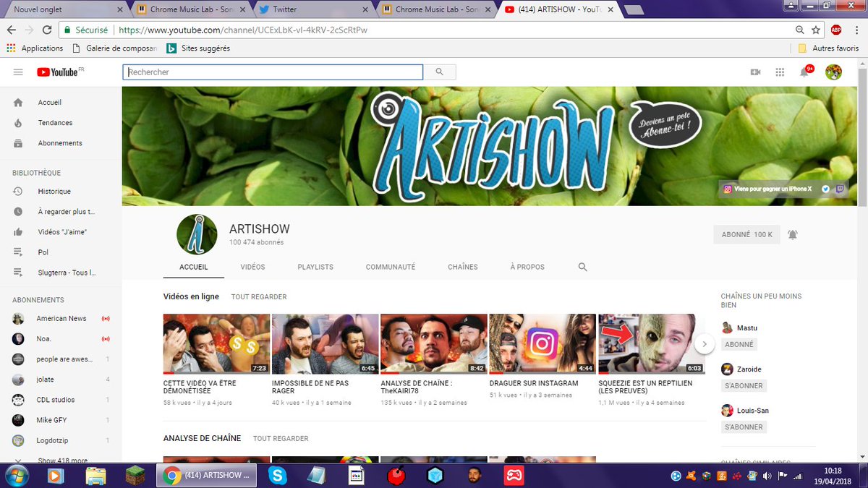Open the YouTube apps grid icon
Viewport: 868px width, 488px height.
pyautogui.click(x=780, y=72)
